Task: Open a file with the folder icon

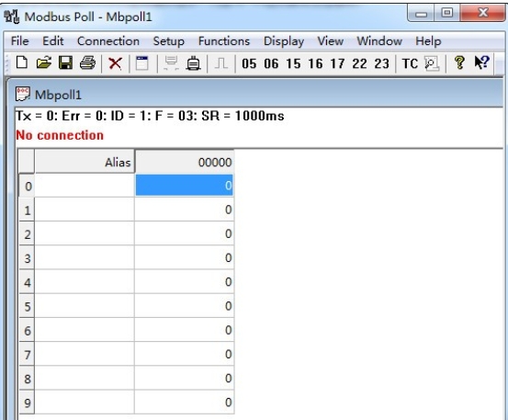Action: click(44, 62)
